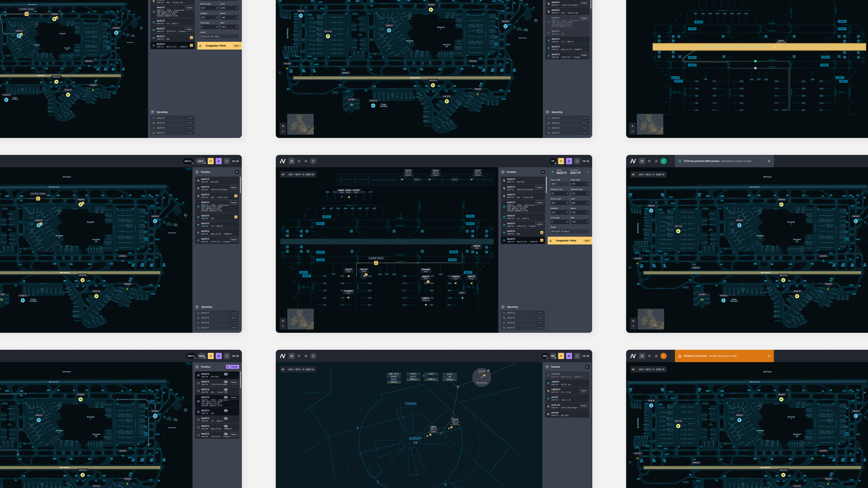Select radio for '09L - Stand 25A' in Transfer timeline
The width and height of the screenshot is (868, 488).
(198, 391)
